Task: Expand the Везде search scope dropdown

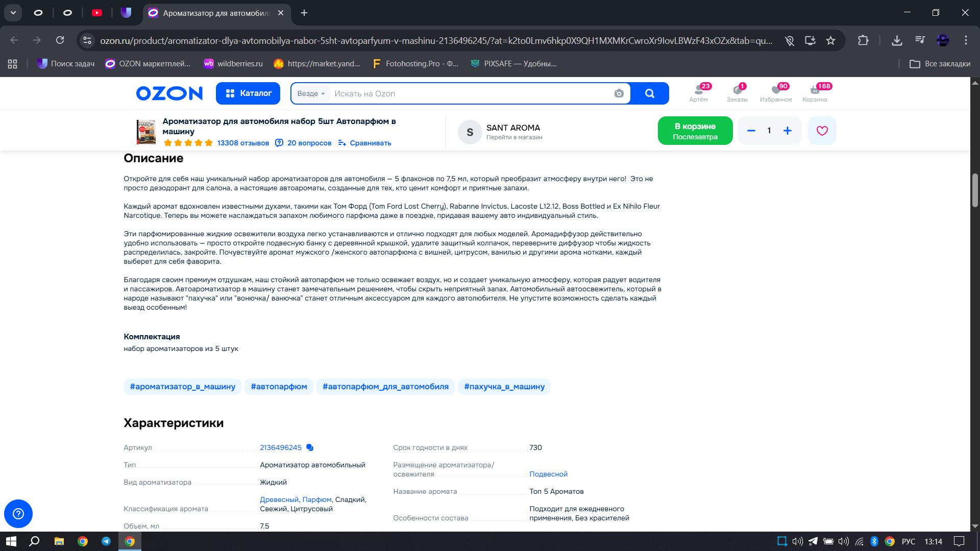Action: click(311, 93)
